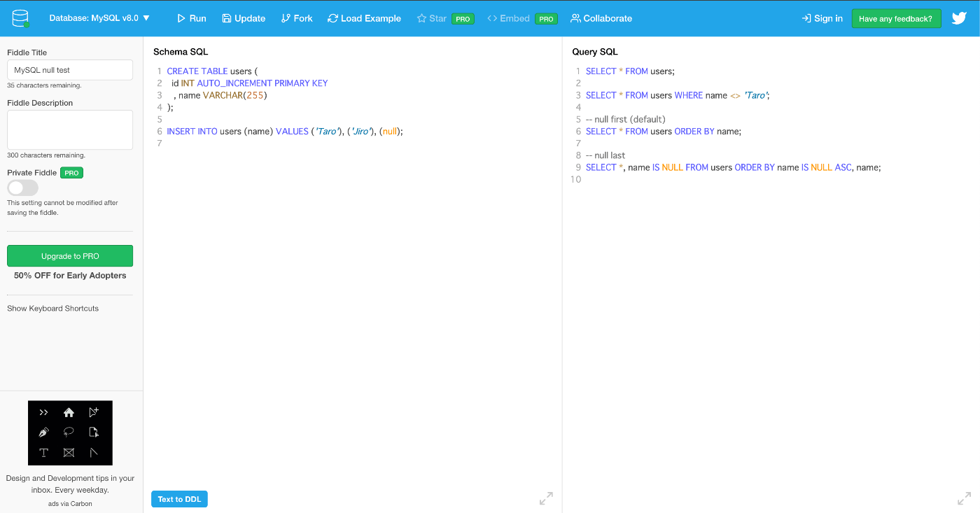Screen dimensions: 980x513
Task: Click the -- null last comment line
Action: (605, 155)
